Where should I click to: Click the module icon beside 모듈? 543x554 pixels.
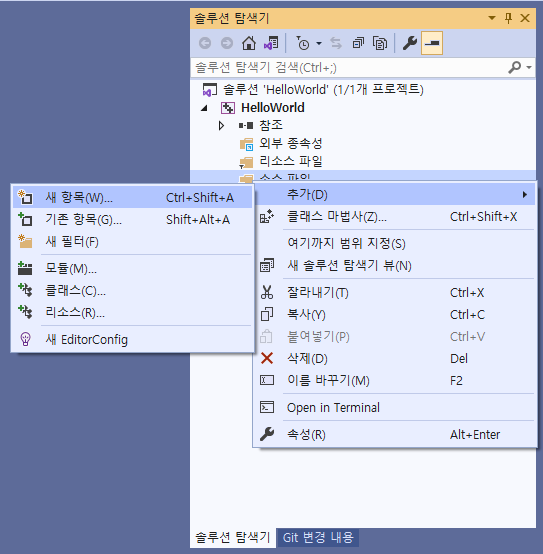point(25,269)
